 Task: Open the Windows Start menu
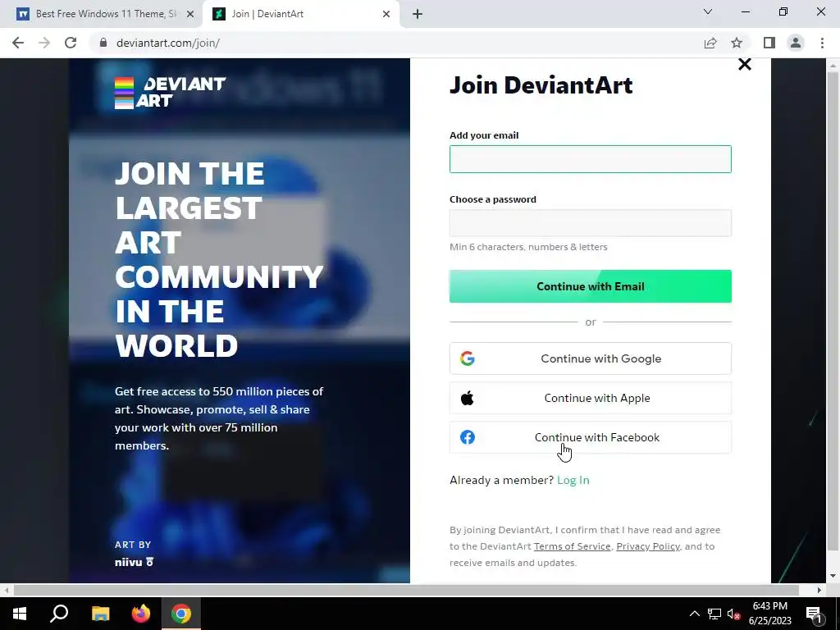(x=20, y=614)
